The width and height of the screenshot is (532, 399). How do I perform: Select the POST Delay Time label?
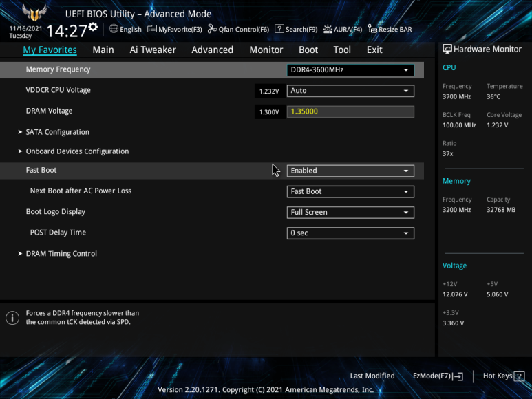(58, 233)
